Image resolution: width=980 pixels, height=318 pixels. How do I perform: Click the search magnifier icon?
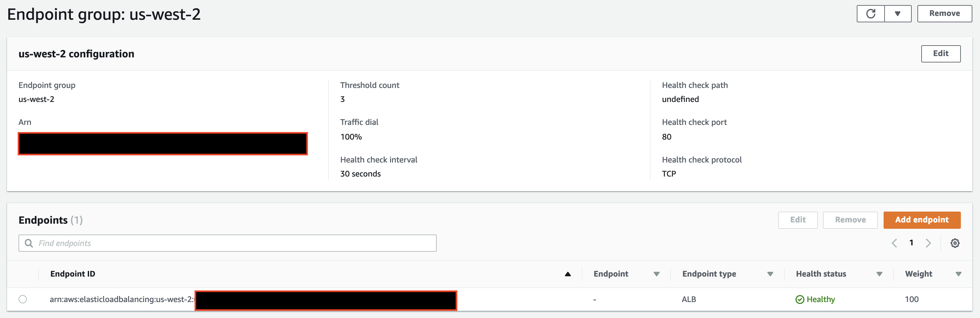(x=29, y=243)
